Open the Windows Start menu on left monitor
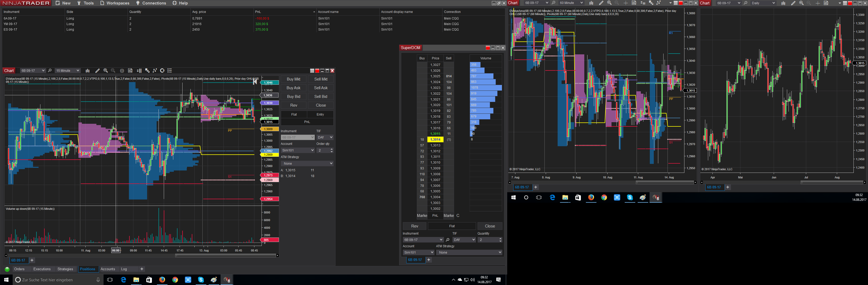This screenshot has height=285, width=868. (6, 280)
